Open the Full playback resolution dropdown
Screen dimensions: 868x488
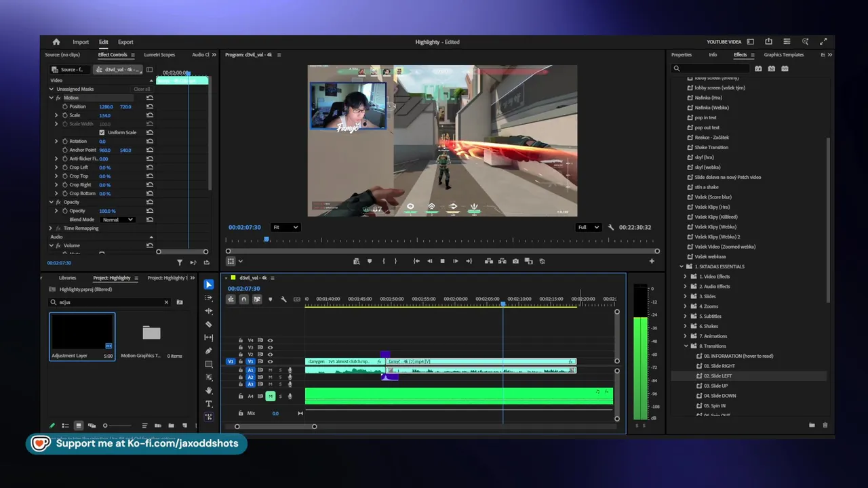pyautogui.click(x=588, y=228)
